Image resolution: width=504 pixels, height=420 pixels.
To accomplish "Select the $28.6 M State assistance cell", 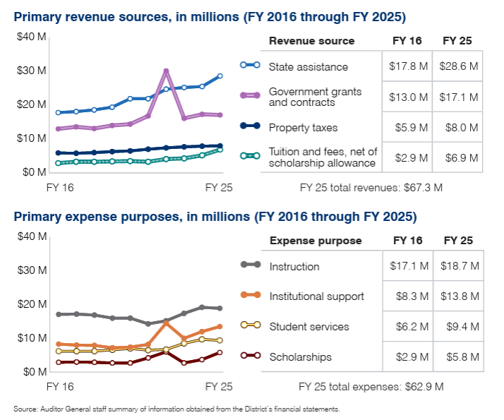I will point(458,66).
